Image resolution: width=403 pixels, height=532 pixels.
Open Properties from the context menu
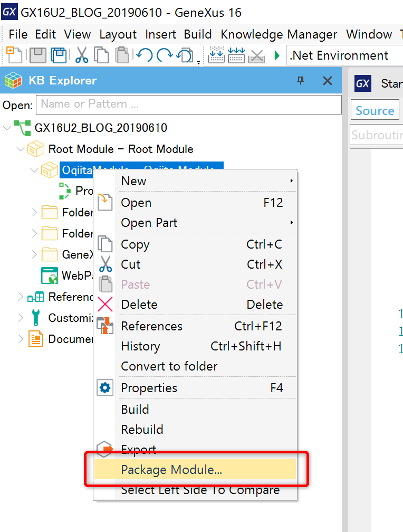coord(195,388)
